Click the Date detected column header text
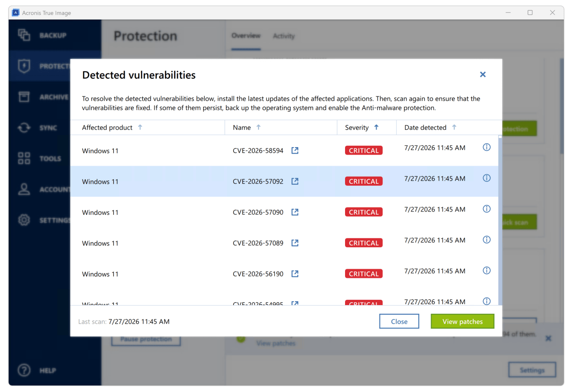This screenshot has width=573, height=392. coord(425,127)
